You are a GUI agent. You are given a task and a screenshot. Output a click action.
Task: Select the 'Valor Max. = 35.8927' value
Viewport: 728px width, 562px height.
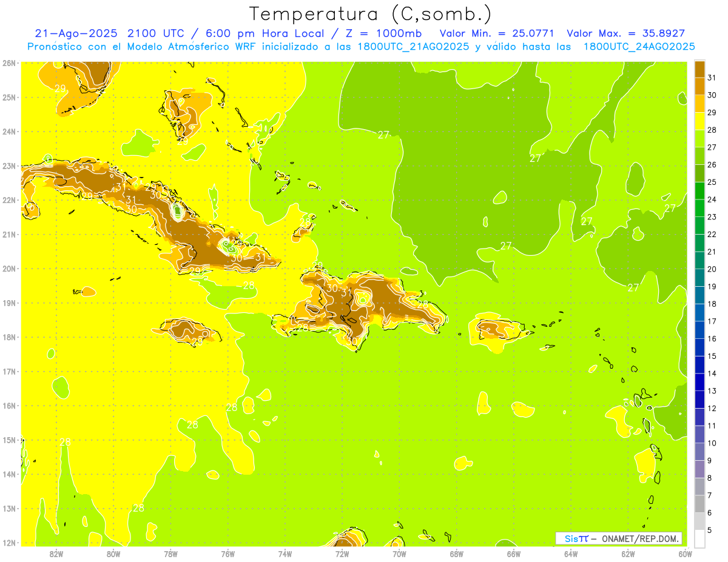[626, 33]
